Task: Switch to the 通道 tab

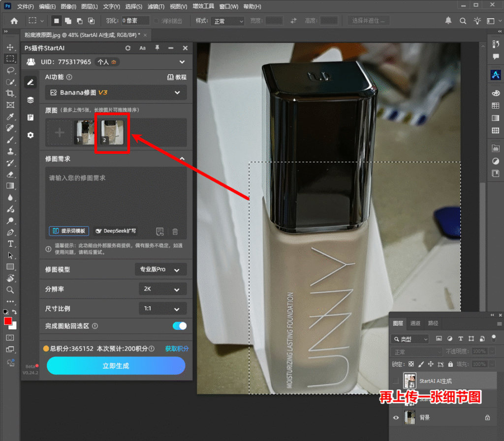Action: coord(415,323)
